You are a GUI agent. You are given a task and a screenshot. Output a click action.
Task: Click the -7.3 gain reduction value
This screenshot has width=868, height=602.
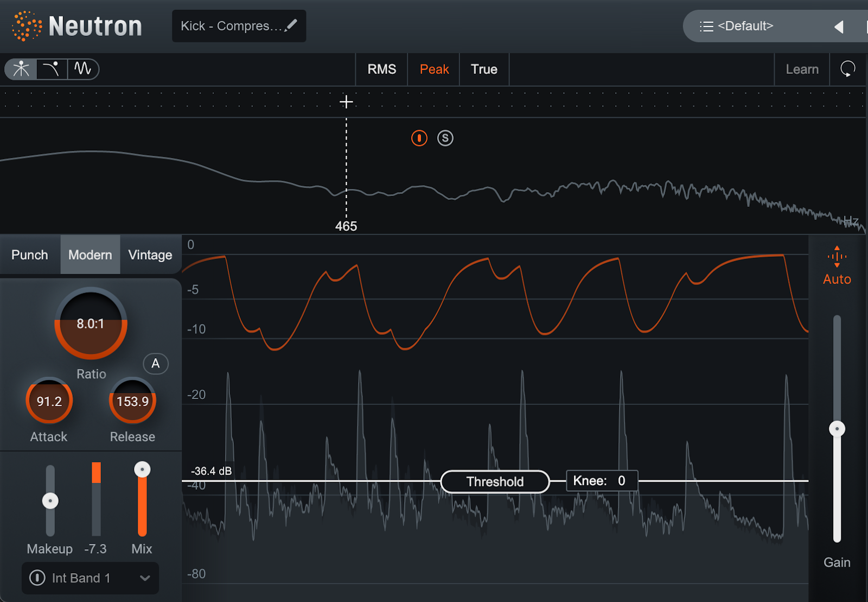point(95,549)
